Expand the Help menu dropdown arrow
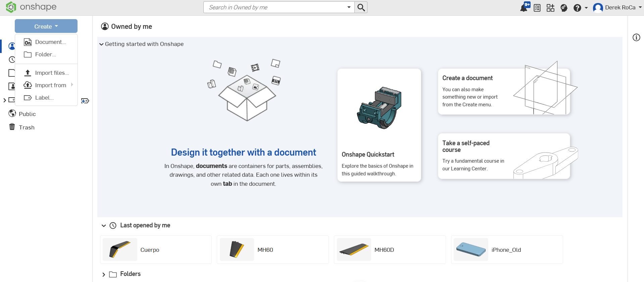This screenshot has width=644, height=282. coord(586,8)
